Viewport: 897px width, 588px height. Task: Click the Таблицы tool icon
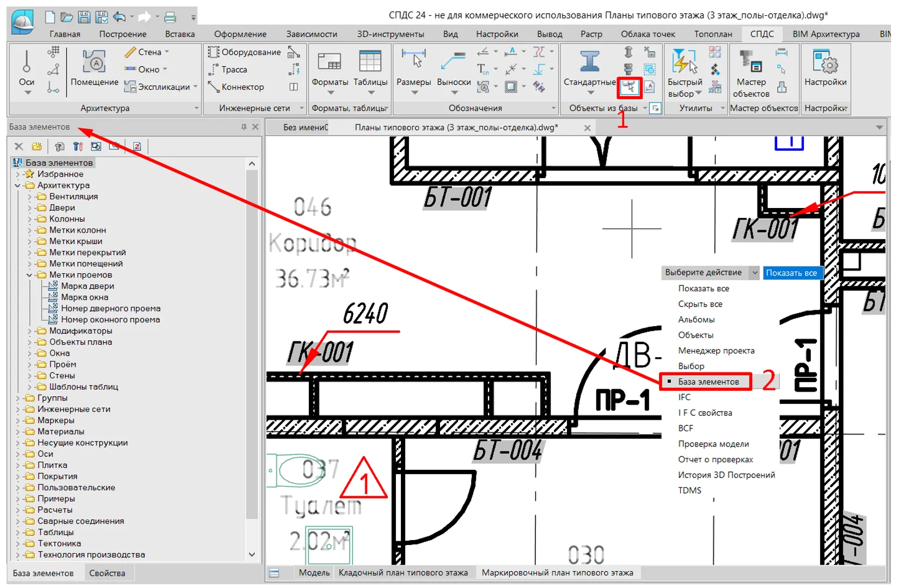click(x=370, y=62)
